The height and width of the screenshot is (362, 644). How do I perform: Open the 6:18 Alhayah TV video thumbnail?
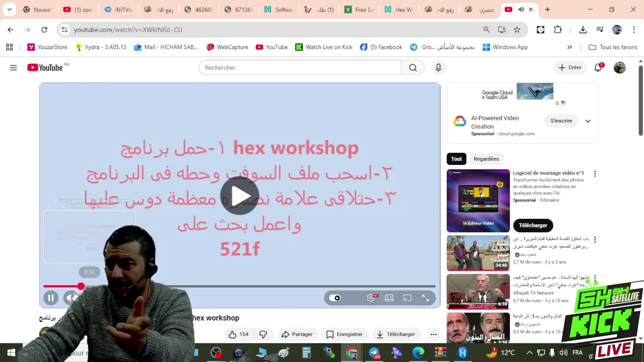coord(478,291)
